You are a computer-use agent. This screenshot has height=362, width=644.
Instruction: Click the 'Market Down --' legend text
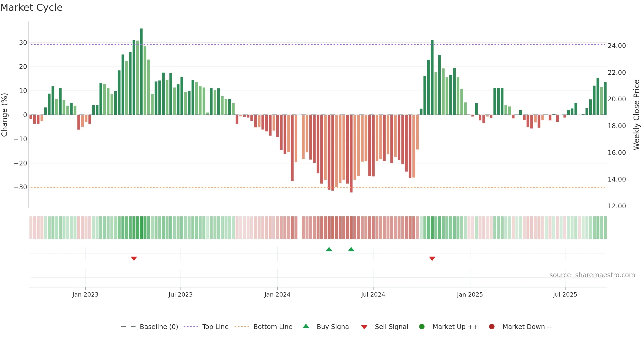(x=527, y=327)
